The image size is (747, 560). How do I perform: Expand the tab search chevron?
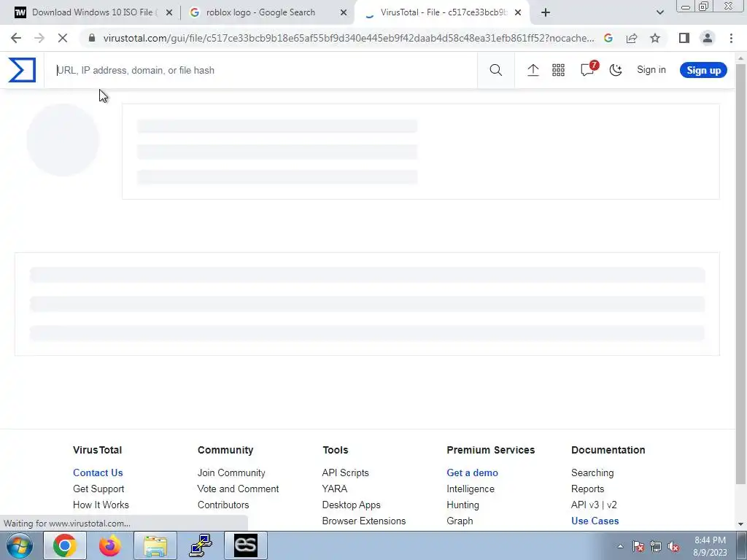pos(659,12)
